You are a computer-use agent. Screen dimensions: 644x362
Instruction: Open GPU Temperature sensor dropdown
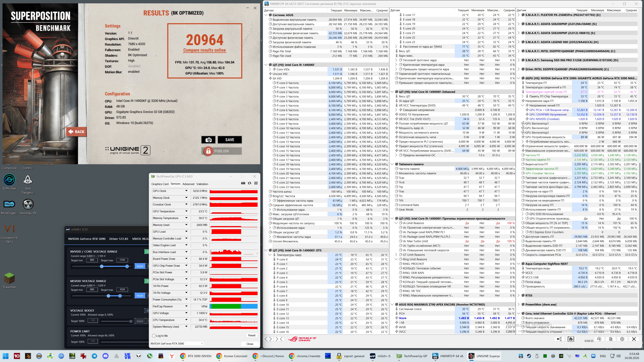pos(186,211)
